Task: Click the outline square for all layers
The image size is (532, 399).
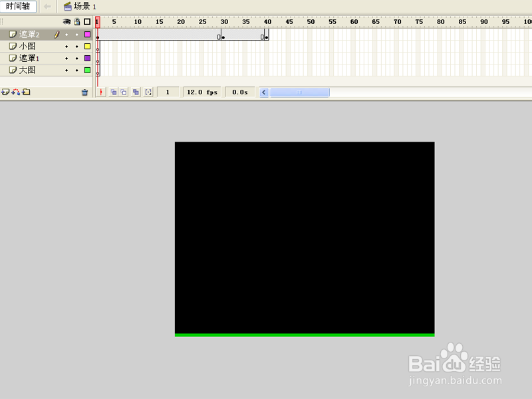Action: [x=87, y=22]
